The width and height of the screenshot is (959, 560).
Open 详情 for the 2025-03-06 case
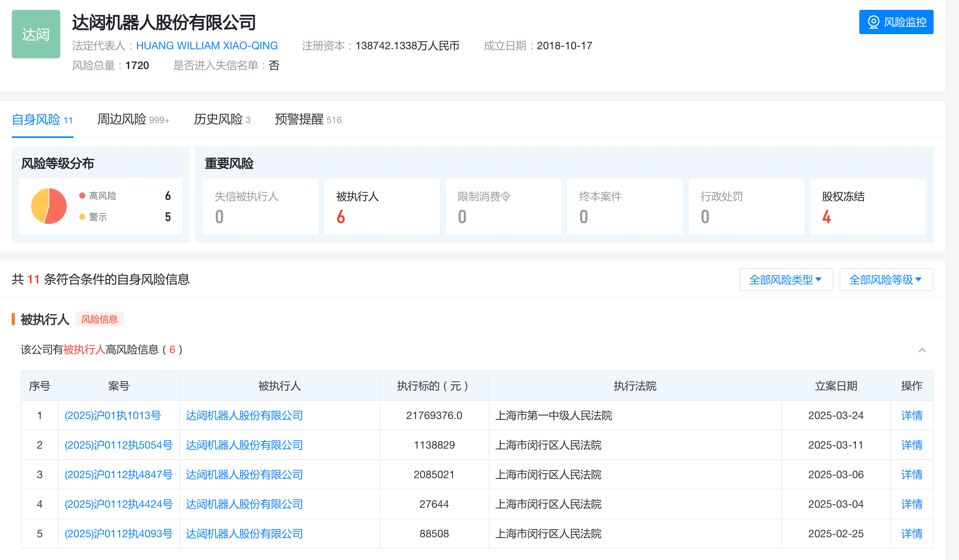point(912,475)
